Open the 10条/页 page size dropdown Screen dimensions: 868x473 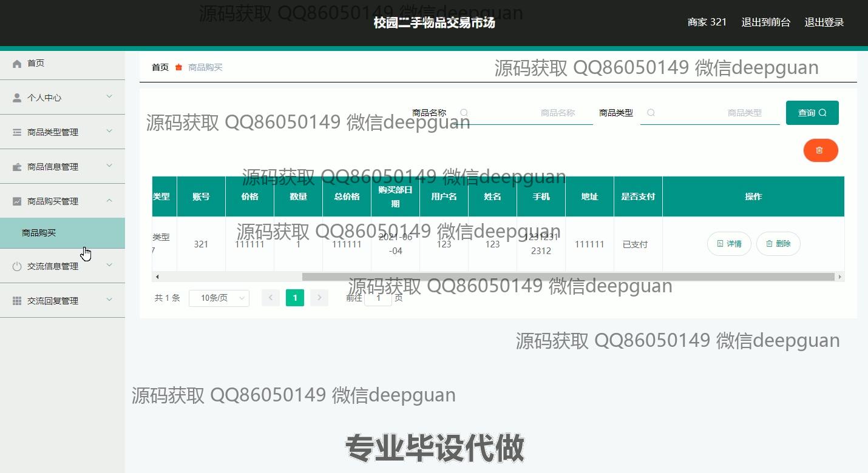219,298
